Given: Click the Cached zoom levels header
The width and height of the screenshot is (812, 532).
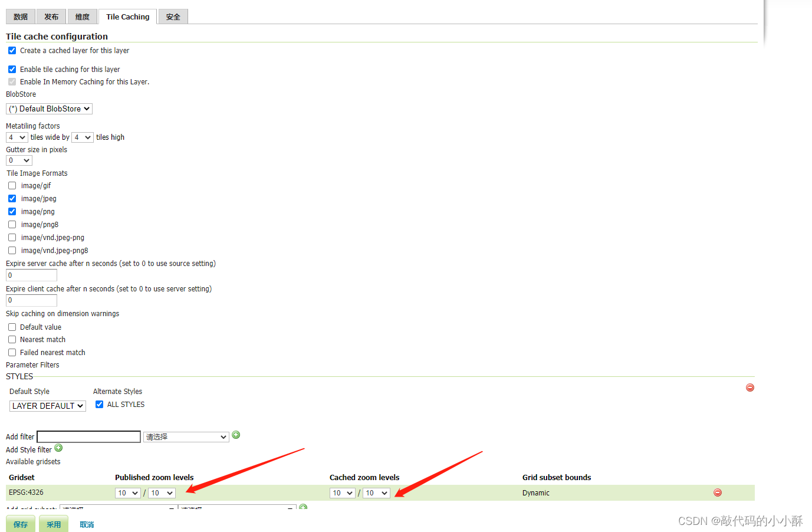Looking at the screenshot, I should (x=364, y=478).
